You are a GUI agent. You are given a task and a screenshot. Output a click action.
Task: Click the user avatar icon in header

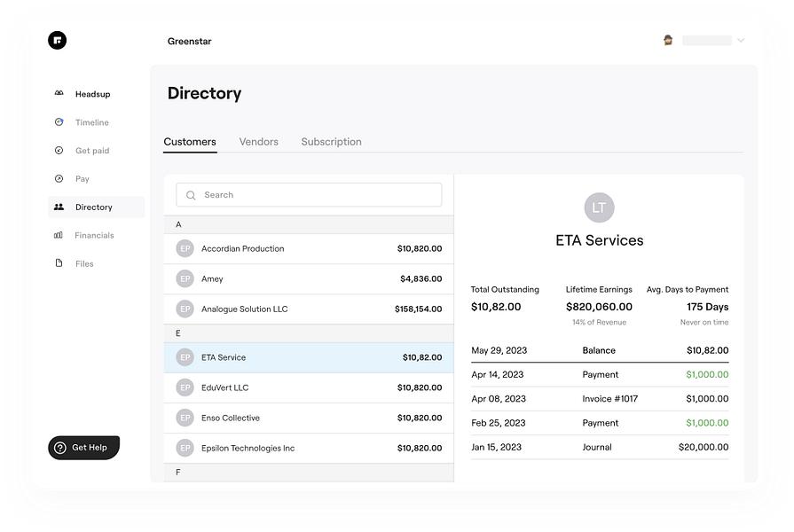point(668,40)
